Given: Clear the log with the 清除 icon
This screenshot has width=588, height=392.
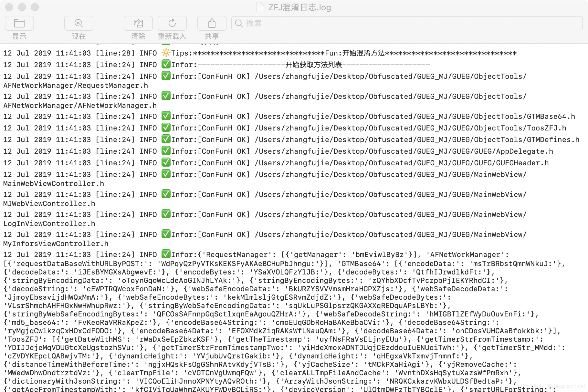Looking at the screenshot, I should 138,23.
